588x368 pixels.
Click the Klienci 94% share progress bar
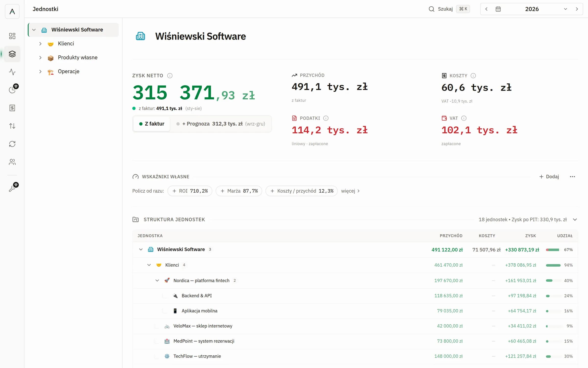coord(553,265)
